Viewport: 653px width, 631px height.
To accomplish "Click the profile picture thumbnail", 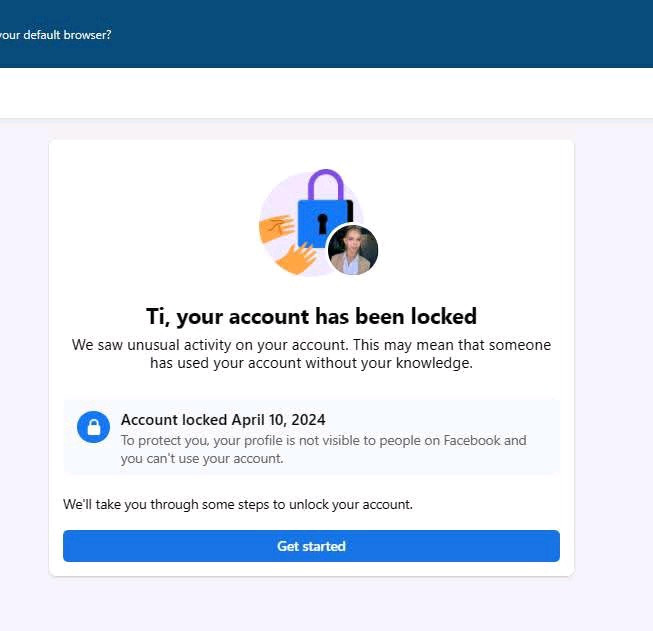I will click(353, 249).
